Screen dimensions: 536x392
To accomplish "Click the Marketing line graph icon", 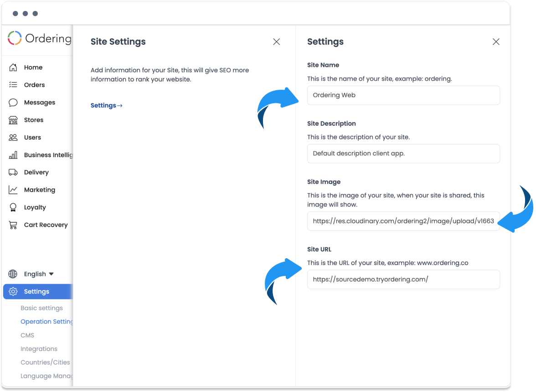I will tap(13, 190).
